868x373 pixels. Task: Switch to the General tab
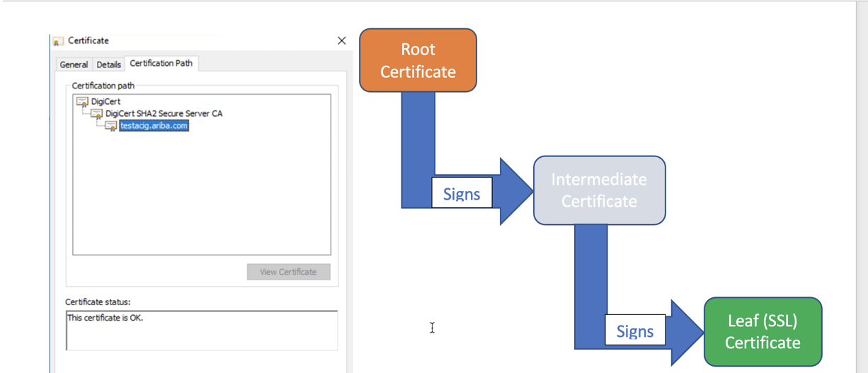pos(74,64)
